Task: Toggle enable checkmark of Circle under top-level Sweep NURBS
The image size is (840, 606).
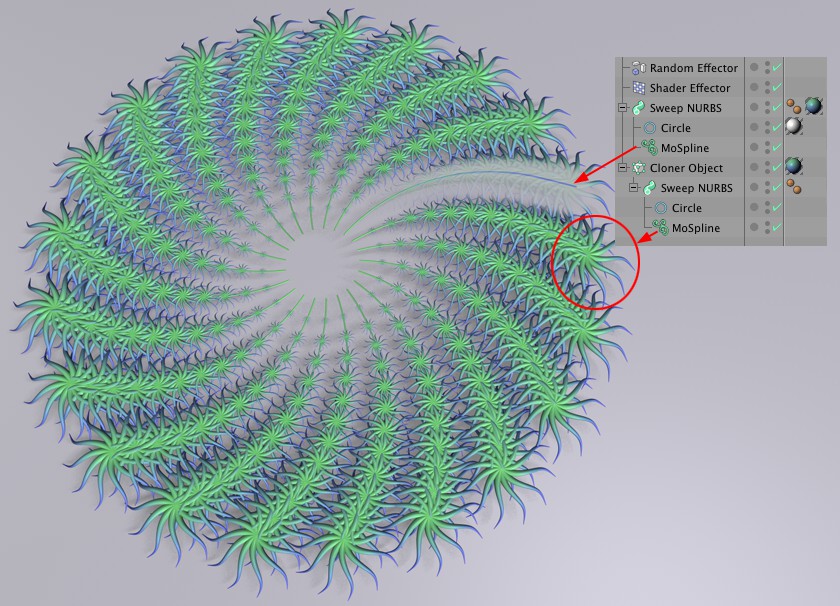Action: (777, 127)
